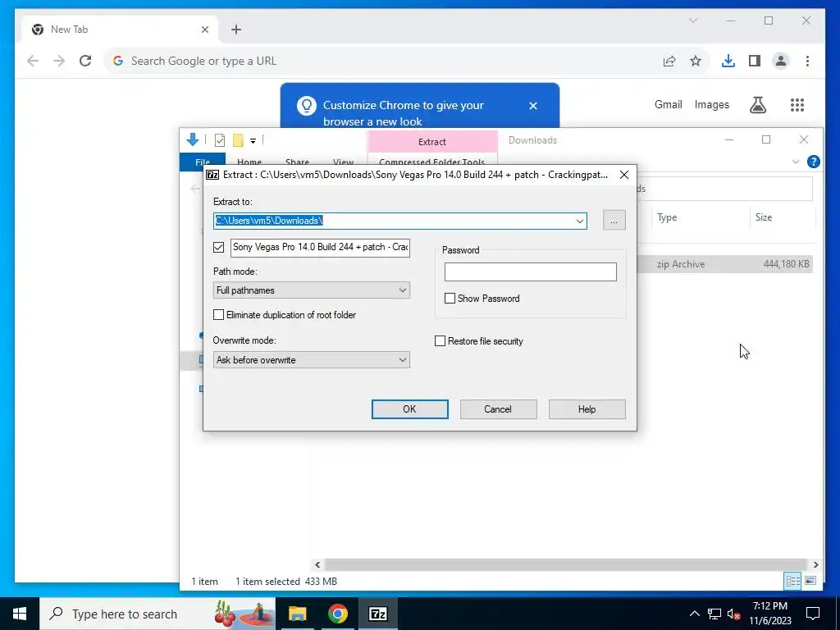Click the Password input field
The image size is (840, 630).
click(531, 272)
